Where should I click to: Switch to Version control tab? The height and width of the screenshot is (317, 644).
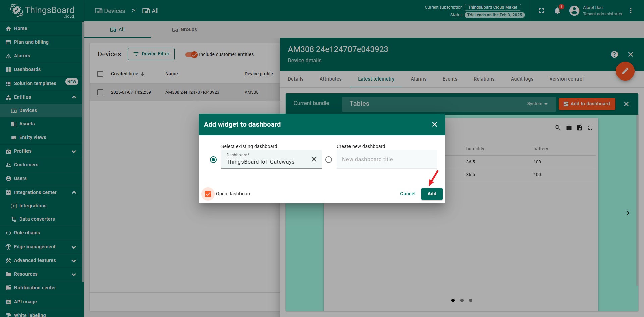click(x=567, y=79)
